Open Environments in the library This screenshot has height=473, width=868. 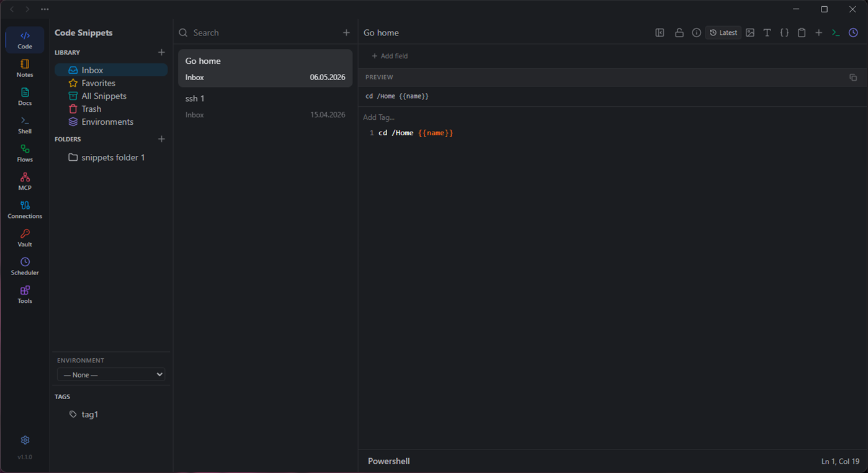(111, 122)
